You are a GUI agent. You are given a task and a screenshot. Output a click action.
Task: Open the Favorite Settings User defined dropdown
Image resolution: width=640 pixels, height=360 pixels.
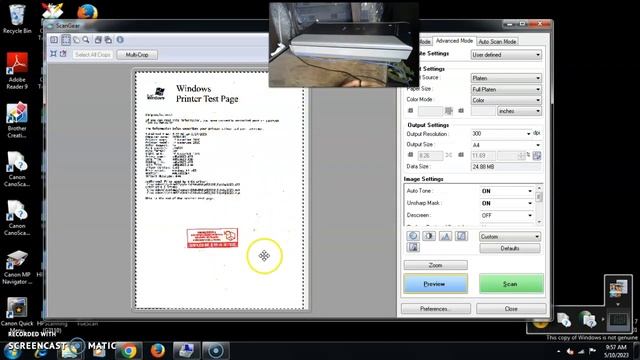tap(506, 55)
